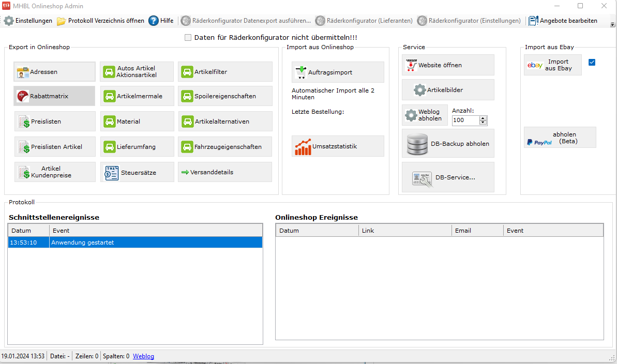617x364 pixels.
Task: Open Angebote bearbeiten from toolbar
Action: tap(563, 21)
